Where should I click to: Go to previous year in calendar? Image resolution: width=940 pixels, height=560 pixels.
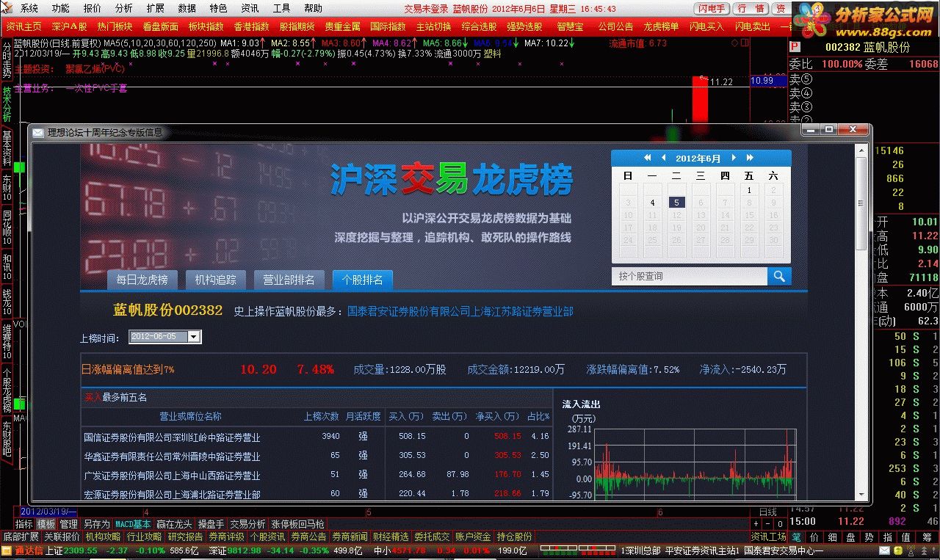[x=648, y=158]
